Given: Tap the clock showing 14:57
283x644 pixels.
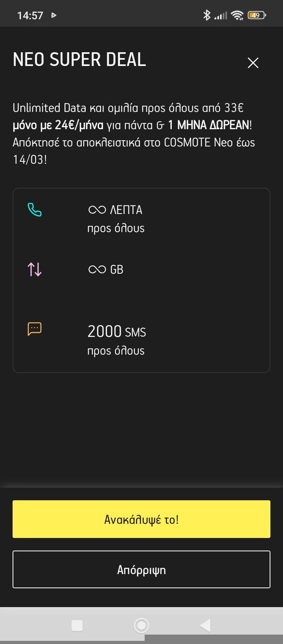Looking at the screenshot, I should [x=30, y=15].
